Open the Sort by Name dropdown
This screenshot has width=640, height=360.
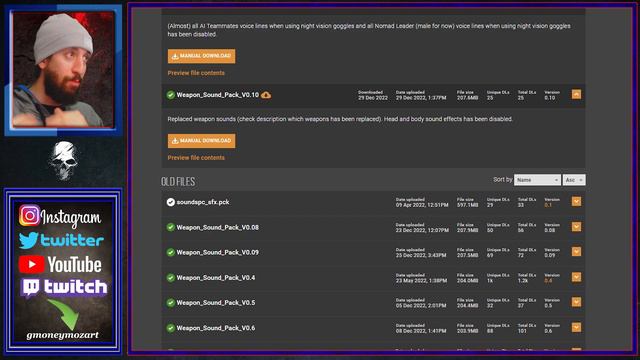pos(537,180)
